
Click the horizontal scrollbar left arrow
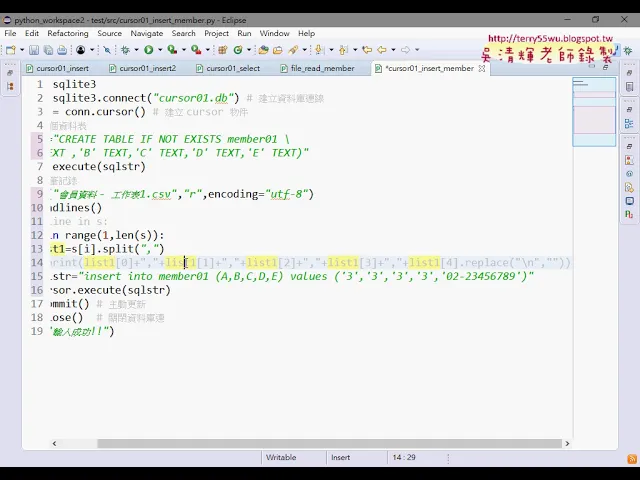54,444
